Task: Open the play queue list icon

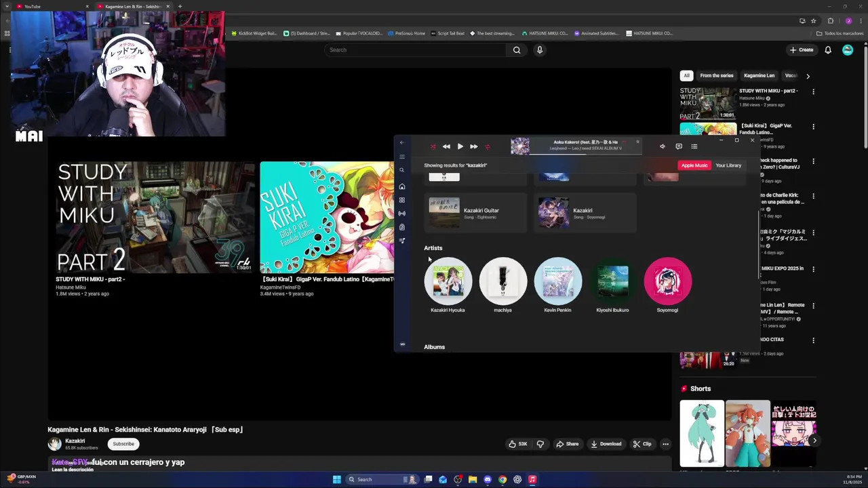Action: point(694,146)
